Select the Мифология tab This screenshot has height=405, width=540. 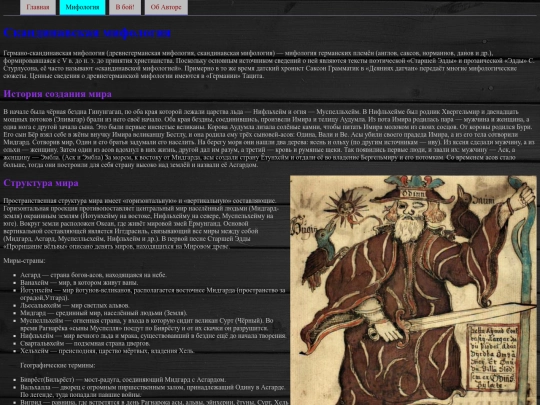(x=82, y=7)
